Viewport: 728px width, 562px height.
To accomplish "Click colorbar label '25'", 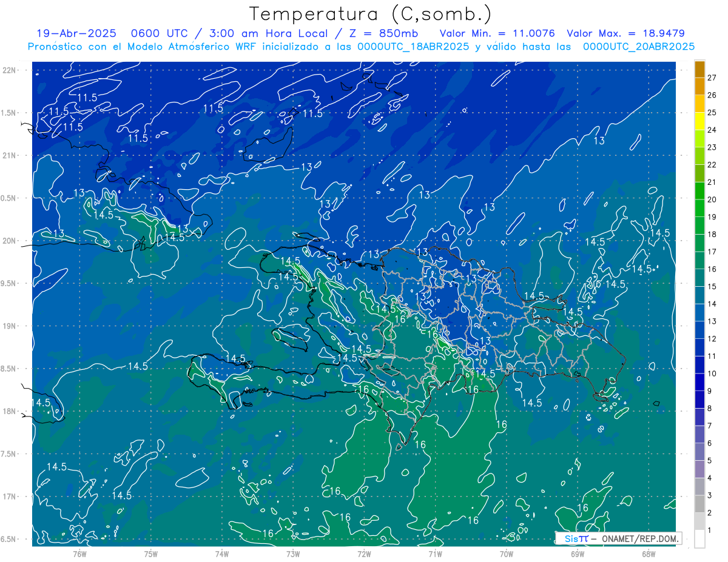I will pos(712,112).
